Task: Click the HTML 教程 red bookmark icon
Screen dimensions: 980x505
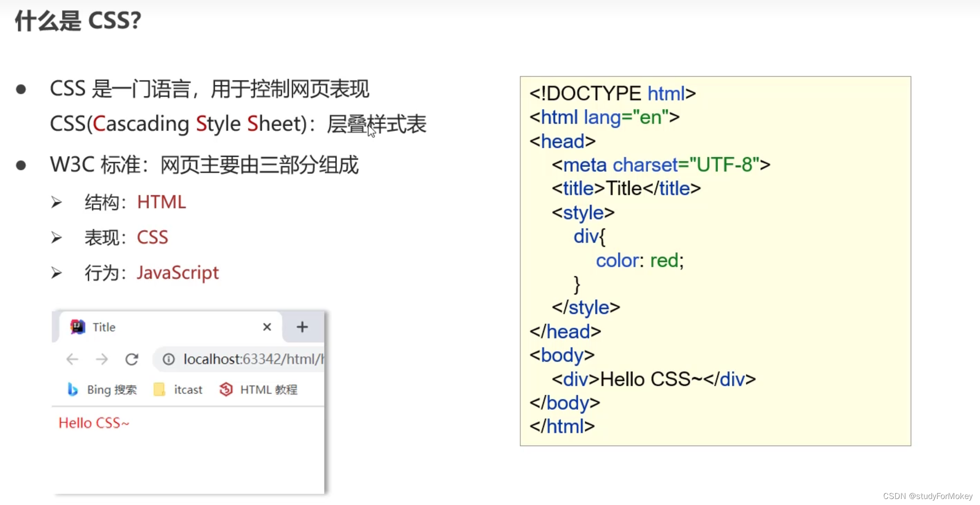Action: tap(226, 390)
